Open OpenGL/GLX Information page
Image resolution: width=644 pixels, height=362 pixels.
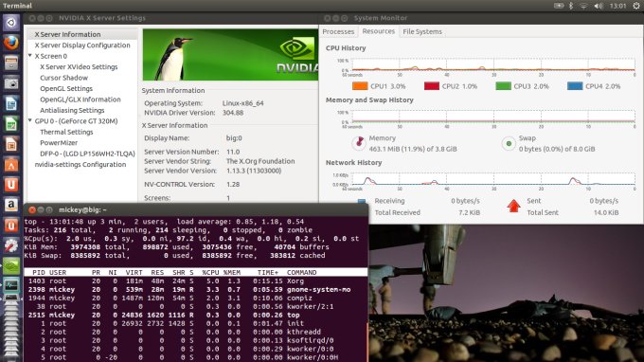[80, 100]
